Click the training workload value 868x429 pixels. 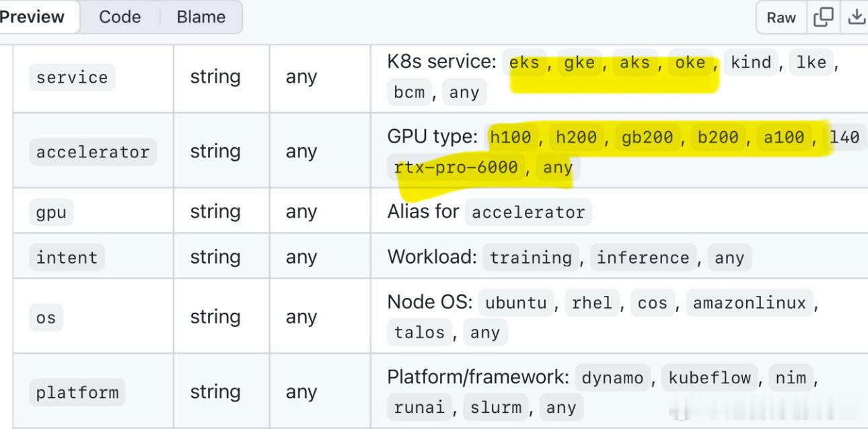531,258
